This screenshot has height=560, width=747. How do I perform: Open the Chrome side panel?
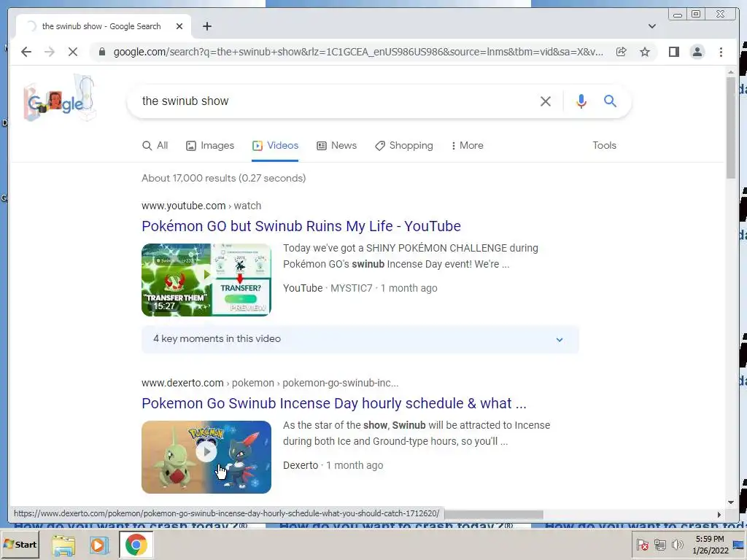tap(673, 52)
